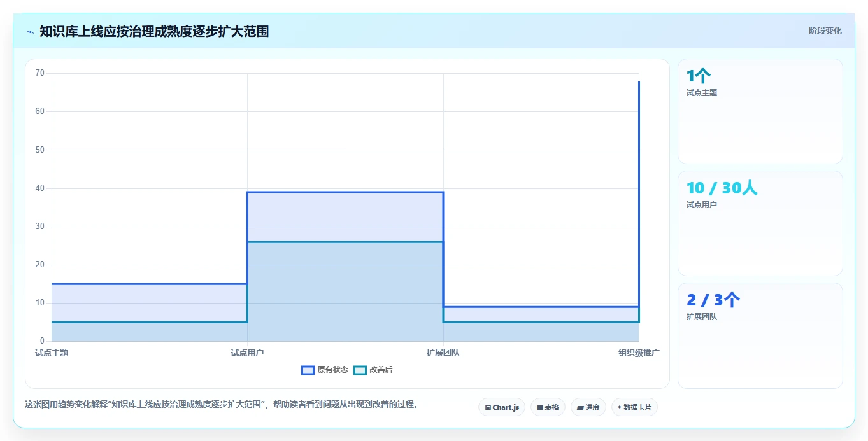
Task: Click the 试点用户 blue step at 39
Action: click(345, 192)
